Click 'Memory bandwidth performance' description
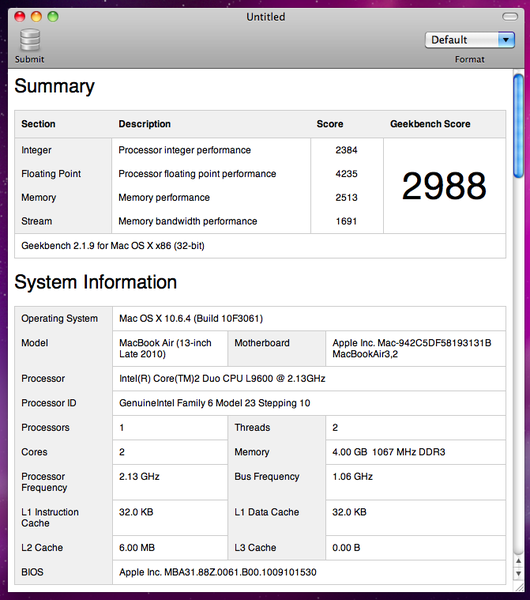 (188, 221)
